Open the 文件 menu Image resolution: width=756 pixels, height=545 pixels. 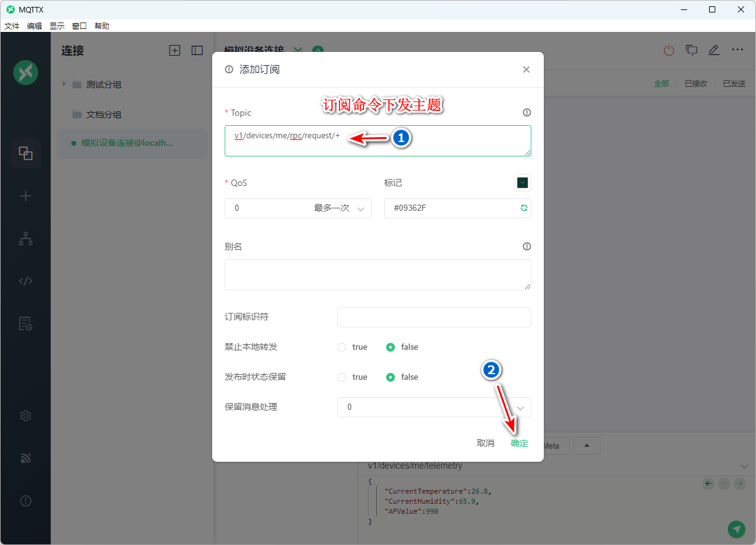(x=12, y=26)
